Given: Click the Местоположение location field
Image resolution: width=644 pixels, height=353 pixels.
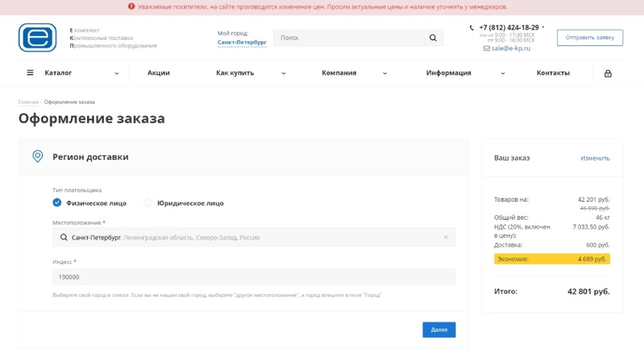Looking at the screenshot, I should [x=254, y=237].
